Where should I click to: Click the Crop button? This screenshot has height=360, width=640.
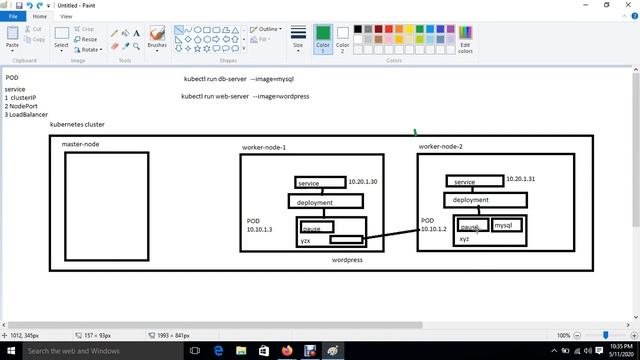(x=84, y=29)
